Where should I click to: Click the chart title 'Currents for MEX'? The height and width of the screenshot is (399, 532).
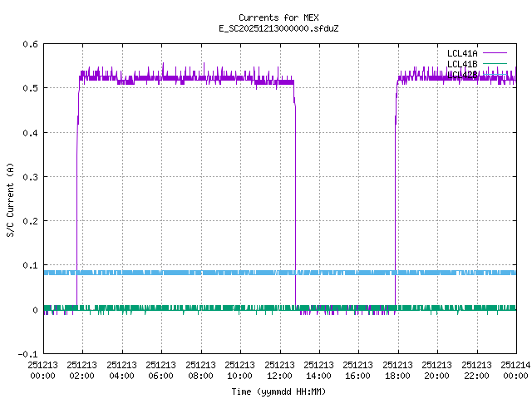pos(278,17)
